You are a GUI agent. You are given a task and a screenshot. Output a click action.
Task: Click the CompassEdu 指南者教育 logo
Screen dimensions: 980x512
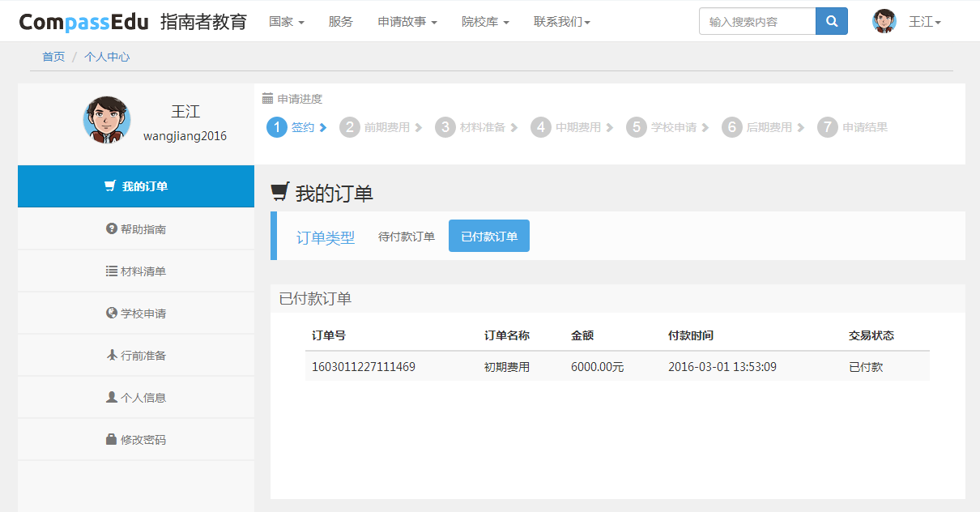click(x=133, y=22)
